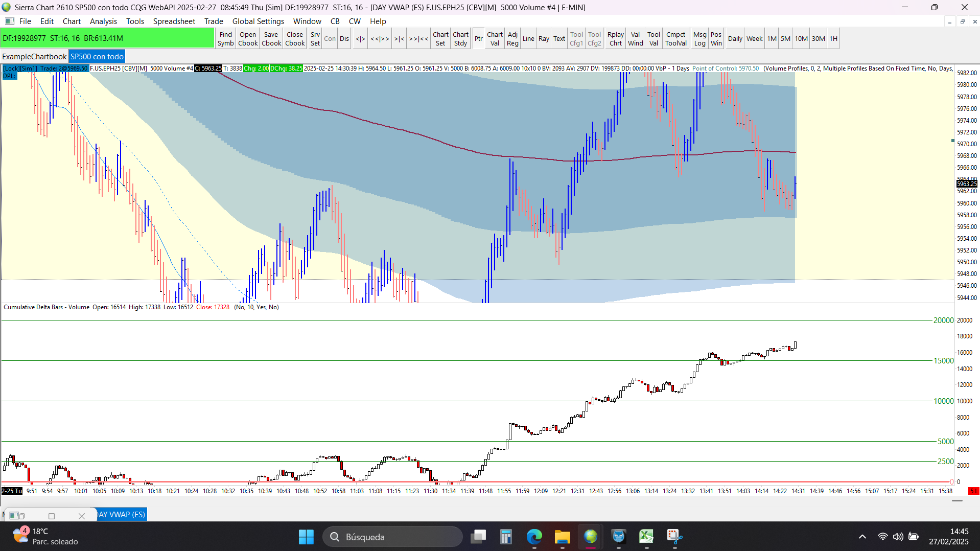Open Microsoft Edge from the taskbar

tap(534, 537)
